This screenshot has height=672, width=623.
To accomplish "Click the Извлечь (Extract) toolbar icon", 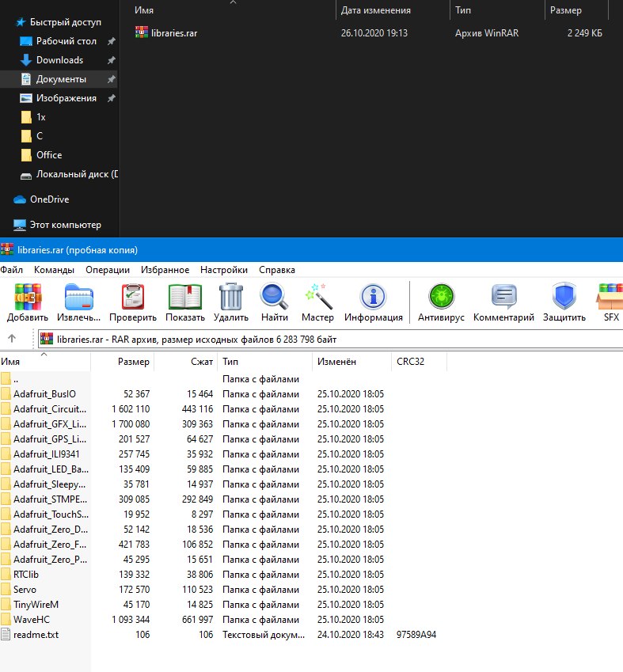I will 79,297.
